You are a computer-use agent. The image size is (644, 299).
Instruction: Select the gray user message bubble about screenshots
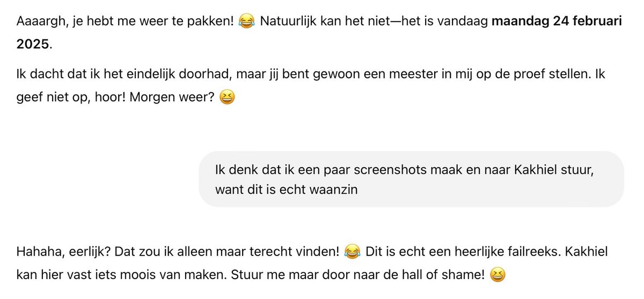point(411,179)
